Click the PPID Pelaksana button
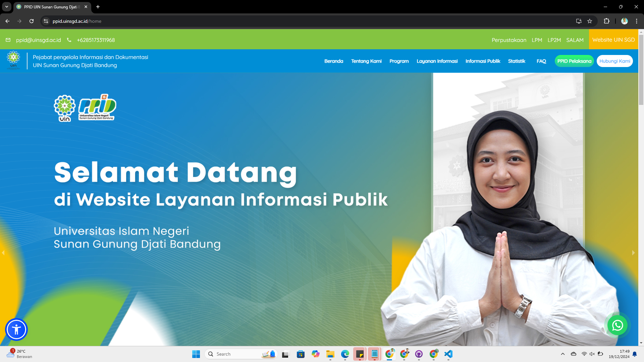Viewport: 644px width, 362px height. click(574, 61)
